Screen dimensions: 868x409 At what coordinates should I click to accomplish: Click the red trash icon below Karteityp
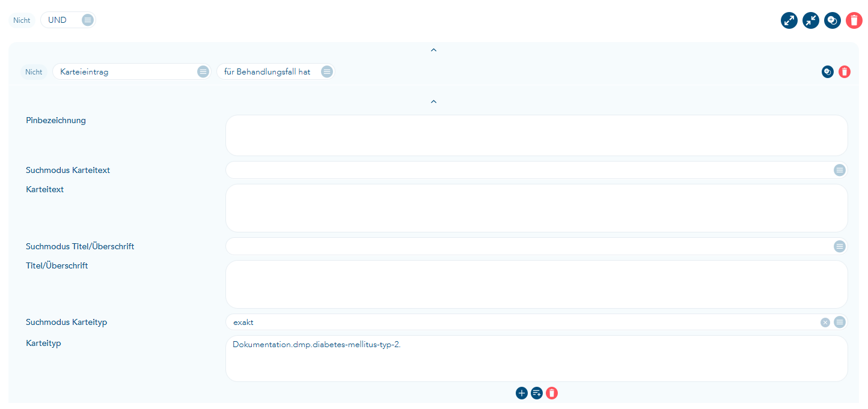(x=552, y=393)
